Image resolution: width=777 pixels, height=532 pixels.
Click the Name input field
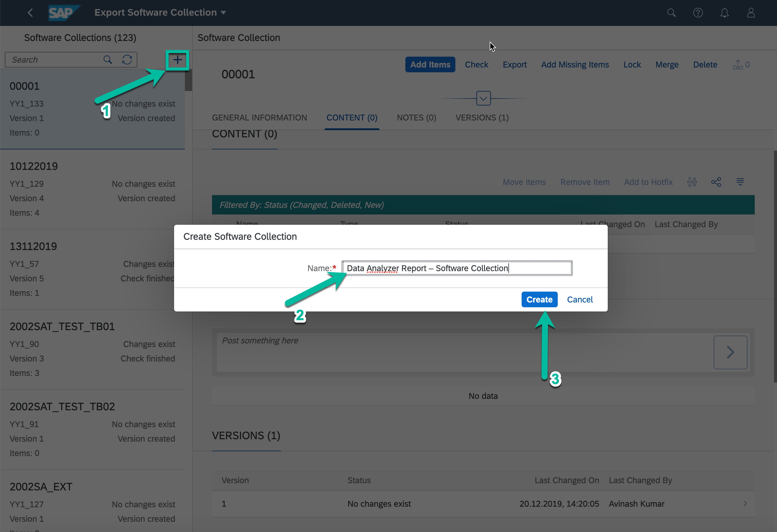[457, 268]
